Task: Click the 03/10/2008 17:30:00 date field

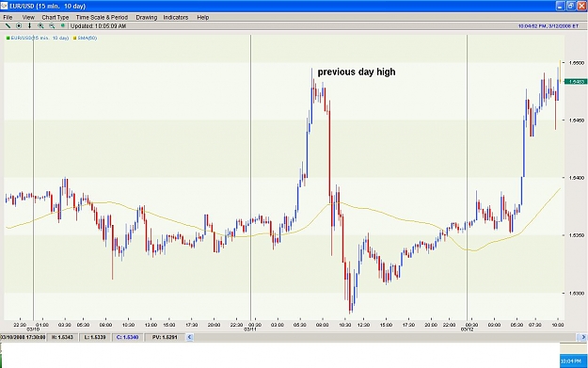Action: (23, 337)
